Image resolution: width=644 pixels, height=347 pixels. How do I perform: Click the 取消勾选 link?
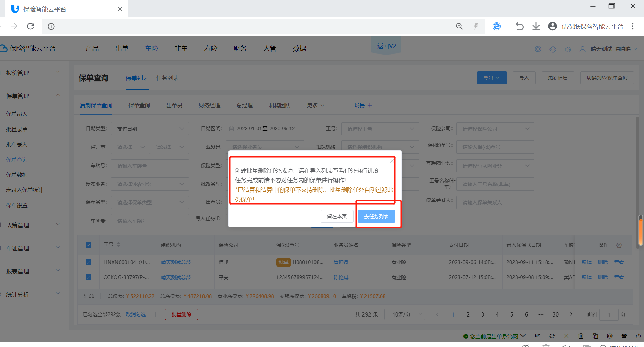click(x=136, y=314)
